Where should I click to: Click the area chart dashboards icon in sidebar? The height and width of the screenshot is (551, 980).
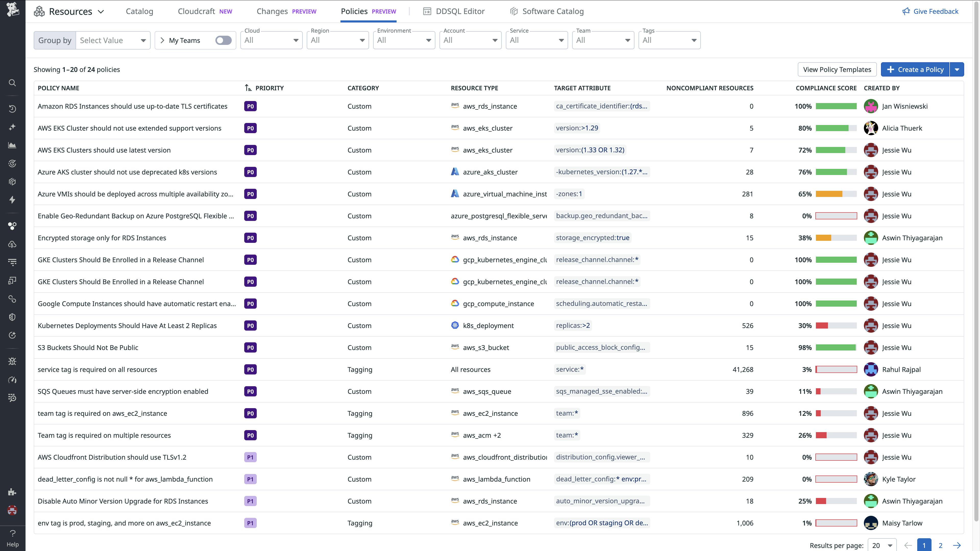13,145
